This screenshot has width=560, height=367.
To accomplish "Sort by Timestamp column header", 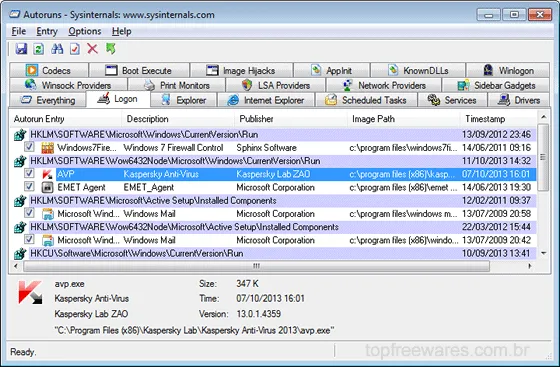I will (499, 119).
